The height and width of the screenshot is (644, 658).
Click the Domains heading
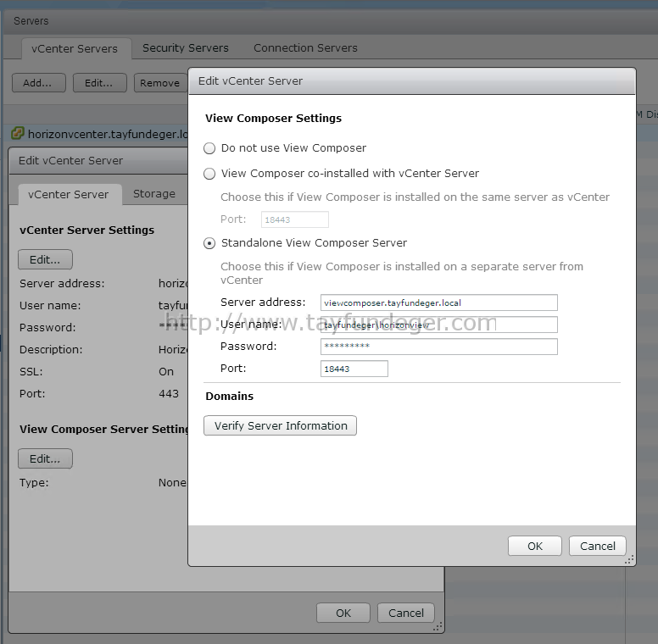coord(230,397)
